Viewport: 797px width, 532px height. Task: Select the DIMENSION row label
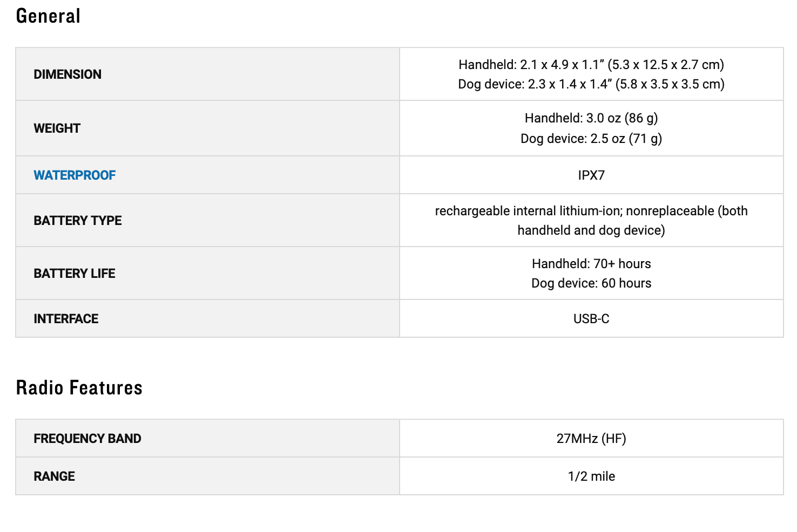click(67, 74)
